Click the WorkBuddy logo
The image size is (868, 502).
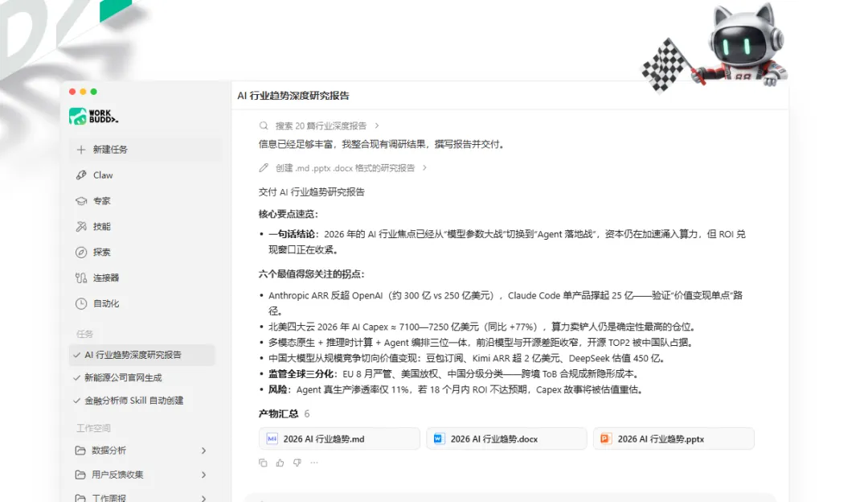pyautogui.click(x=93, y=116)
